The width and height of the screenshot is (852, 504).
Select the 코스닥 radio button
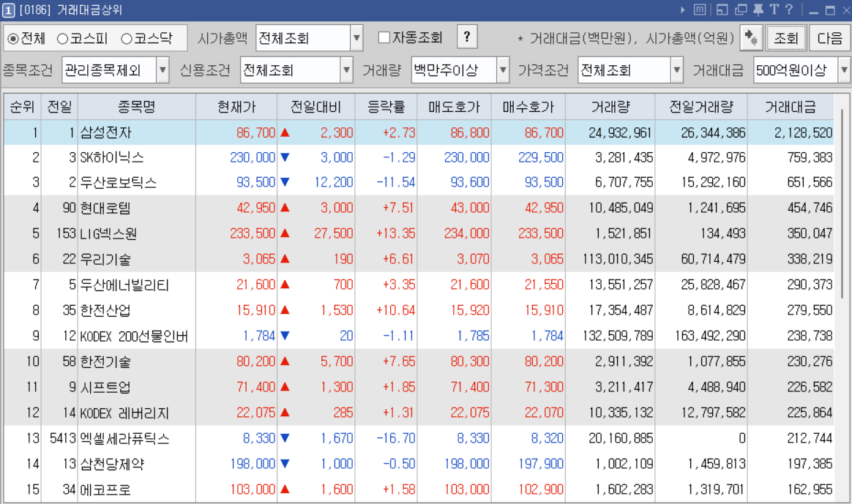tap(127, 39)
